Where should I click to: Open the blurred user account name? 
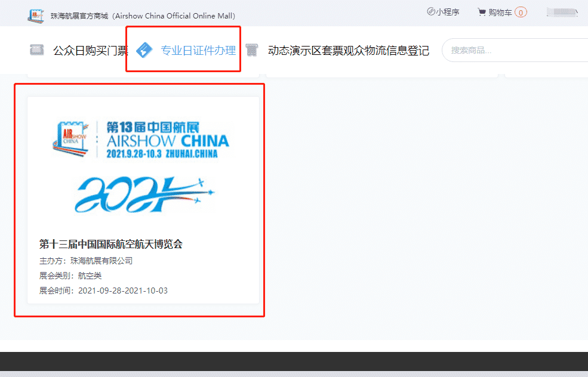(x=562, y=13)
